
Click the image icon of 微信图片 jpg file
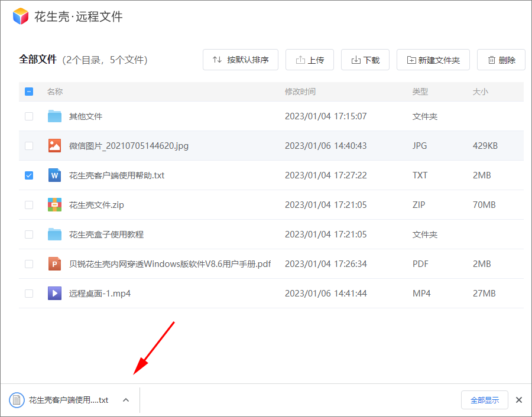[x=54, y=146]
